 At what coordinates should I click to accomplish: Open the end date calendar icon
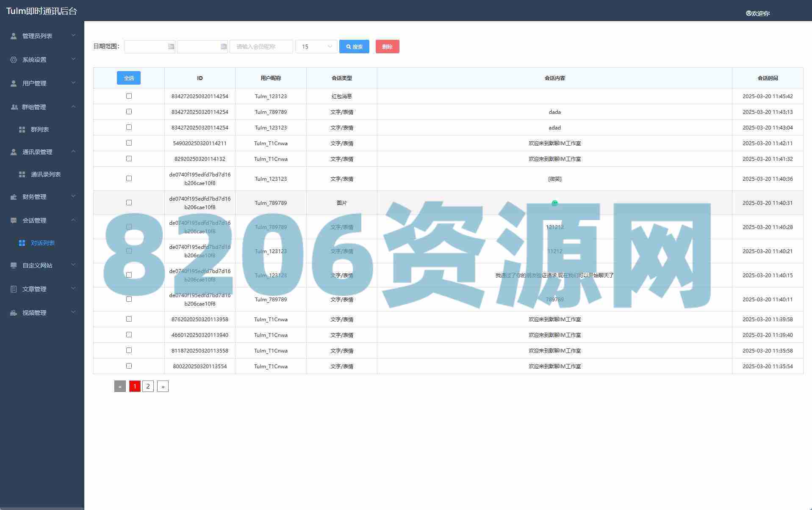[x=224, y=47]
